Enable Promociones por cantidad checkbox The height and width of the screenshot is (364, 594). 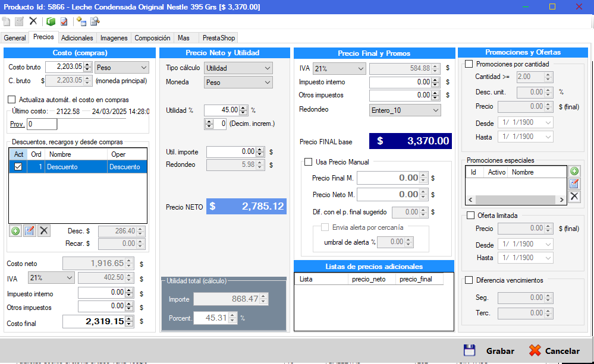tap(469, 64)
